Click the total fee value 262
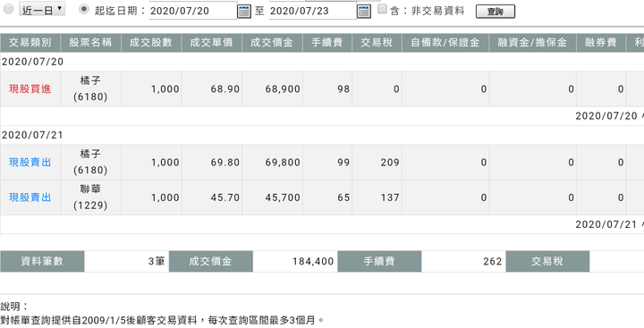The image size is (644, 328). [493, 262]
